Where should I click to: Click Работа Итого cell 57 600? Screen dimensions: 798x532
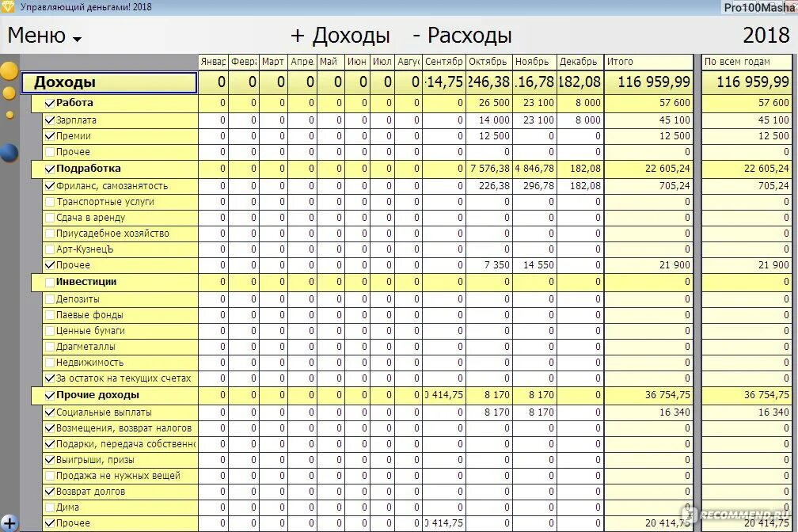click(648, 103)
